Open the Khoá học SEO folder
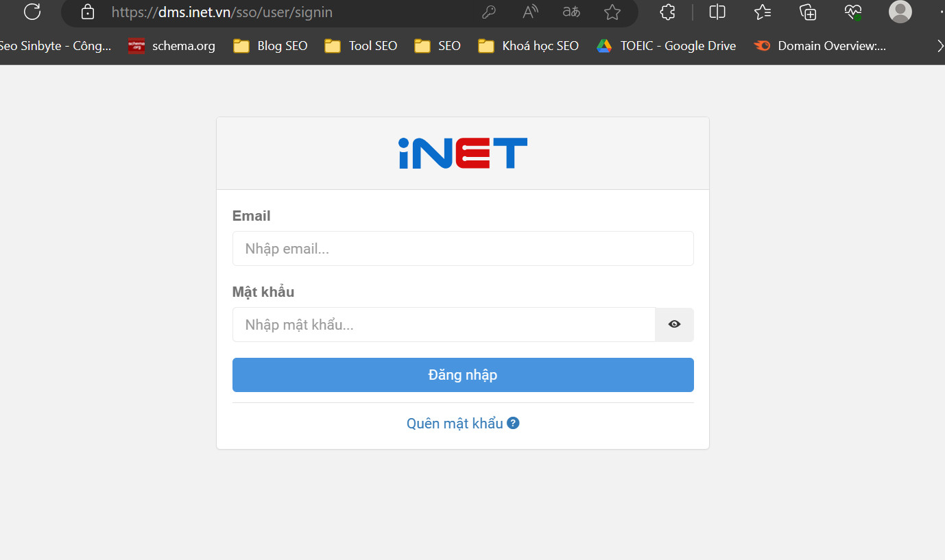Viewport: 945px width, 560px height. pos(528,45)
